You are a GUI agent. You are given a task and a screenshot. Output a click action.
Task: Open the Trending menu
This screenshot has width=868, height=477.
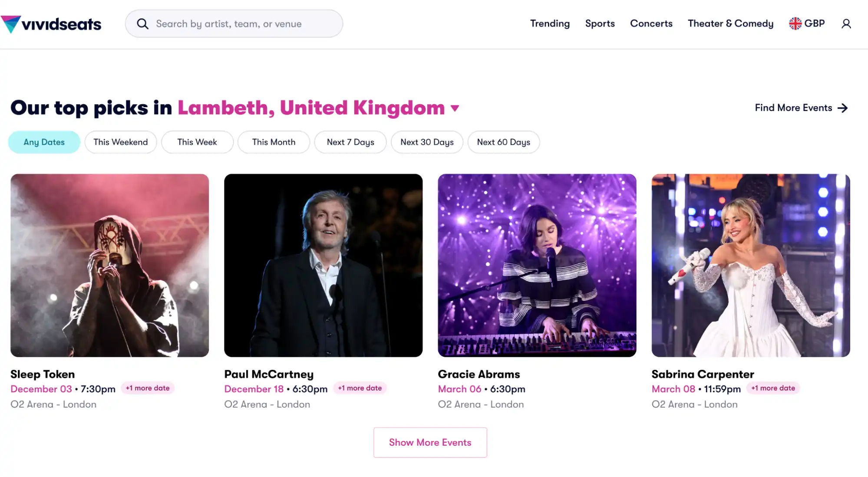[550, 23]
